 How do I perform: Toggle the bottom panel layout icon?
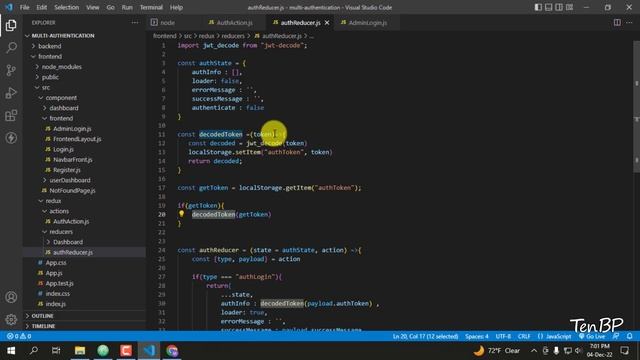coord(549,7)
